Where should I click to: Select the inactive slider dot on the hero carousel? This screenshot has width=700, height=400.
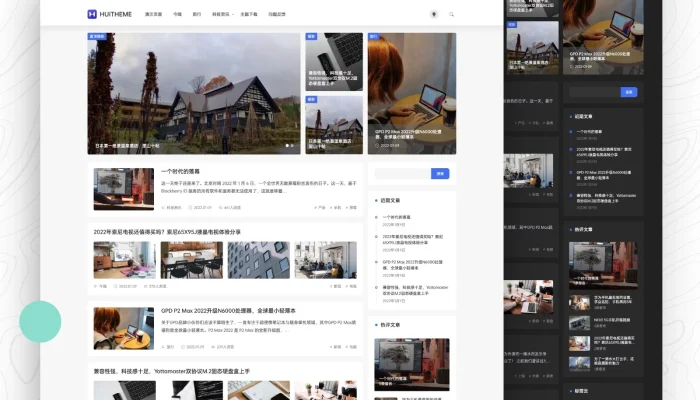pos(294,146)
